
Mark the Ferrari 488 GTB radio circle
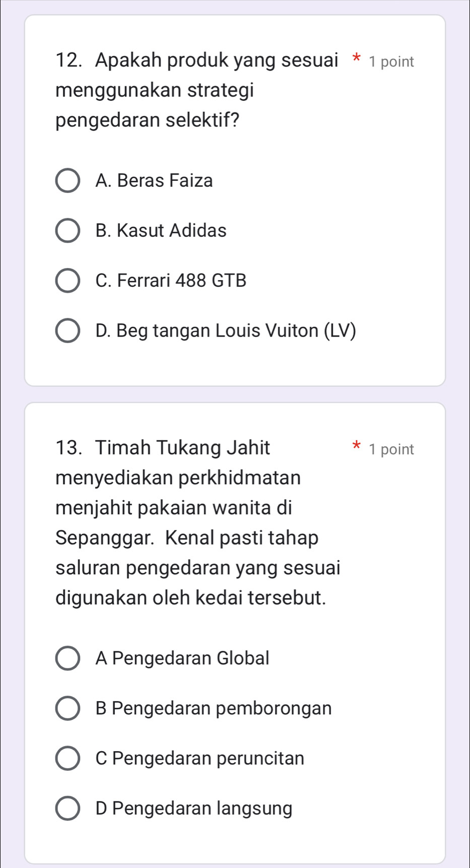67,281
